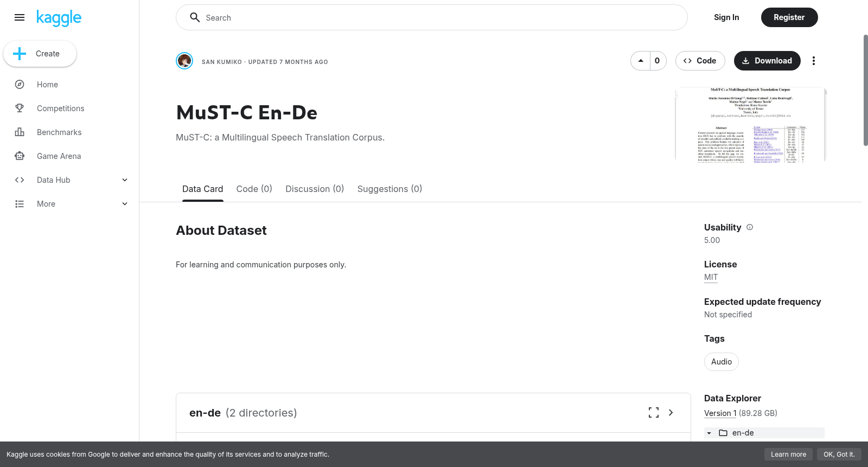Click Learn more in the cookie banner

[x=788, y=455]
